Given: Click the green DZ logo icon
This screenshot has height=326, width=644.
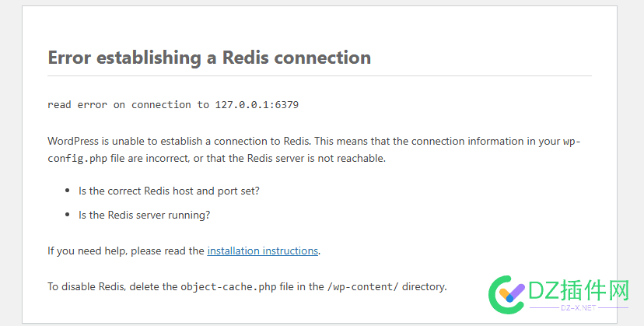Looking at the screenshot, I should [x=507, y=295].
